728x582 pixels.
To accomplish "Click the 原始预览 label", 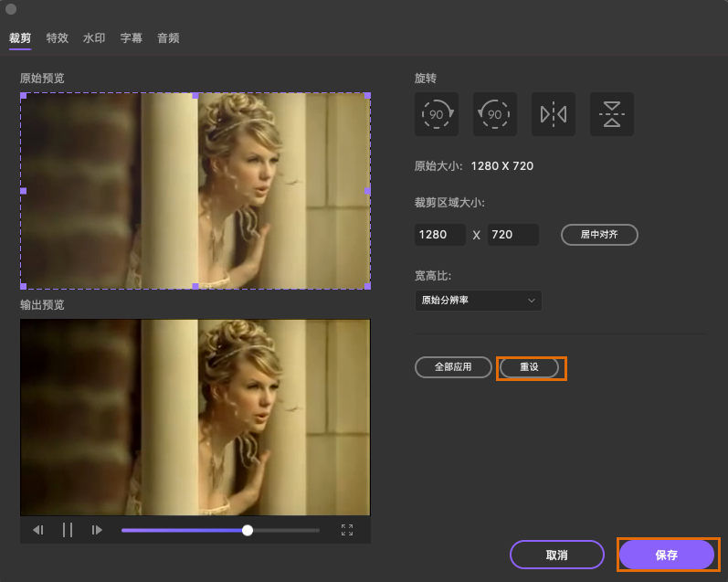I will [42, 78].
